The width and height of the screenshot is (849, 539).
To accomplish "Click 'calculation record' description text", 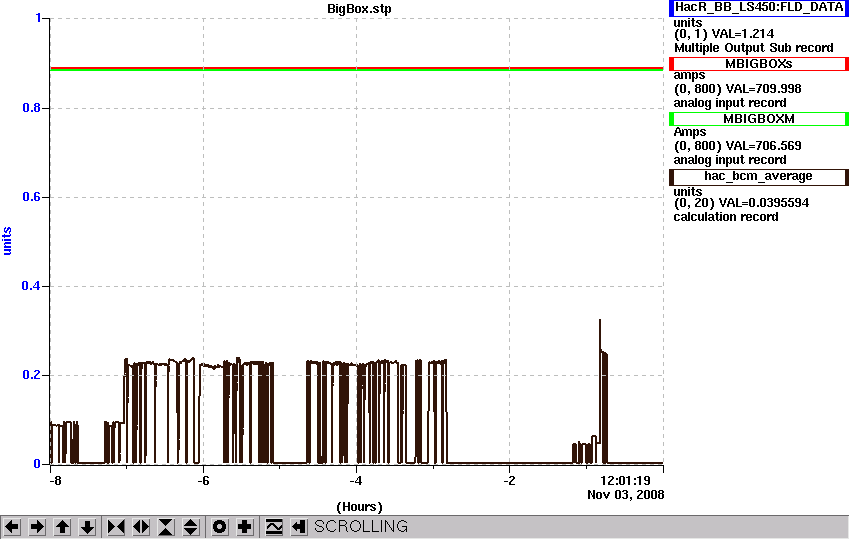I will coord(726,217).
